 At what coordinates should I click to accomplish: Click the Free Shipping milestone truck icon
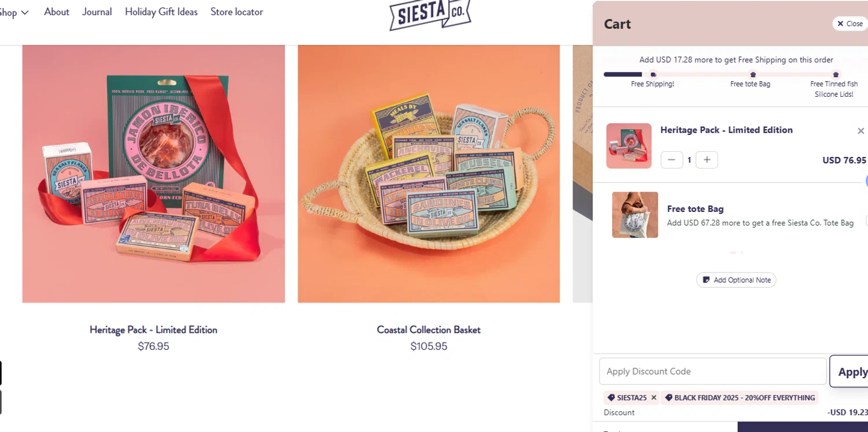coord(653,75)
